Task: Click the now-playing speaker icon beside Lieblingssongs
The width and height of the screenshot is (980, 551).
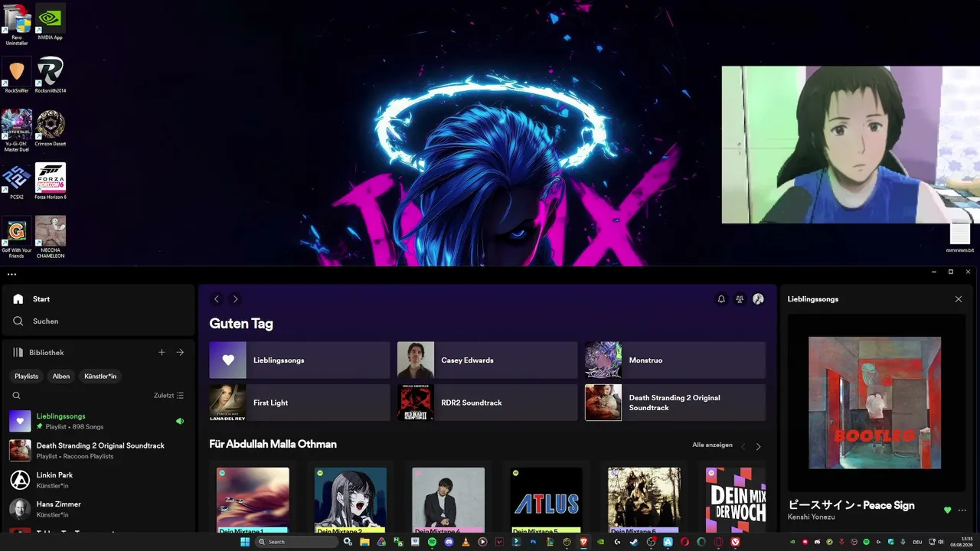Action: coord(180,421)
